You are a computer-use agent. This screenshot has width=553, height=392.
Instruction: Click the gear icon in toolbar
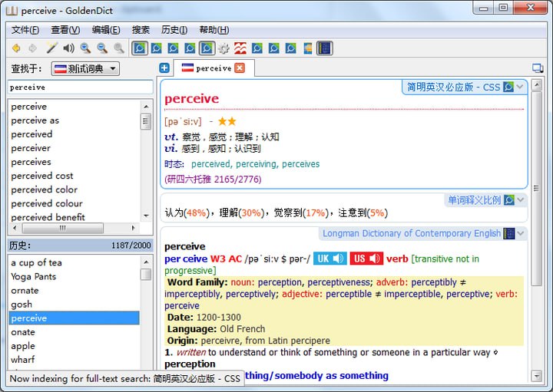coord(224,48)
